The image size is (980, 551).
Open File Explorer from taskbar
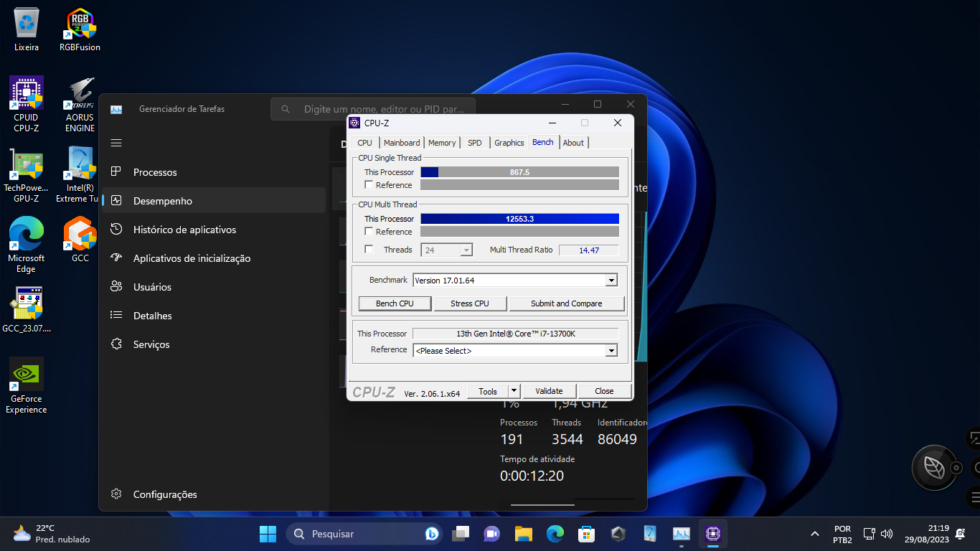(524, 534)
